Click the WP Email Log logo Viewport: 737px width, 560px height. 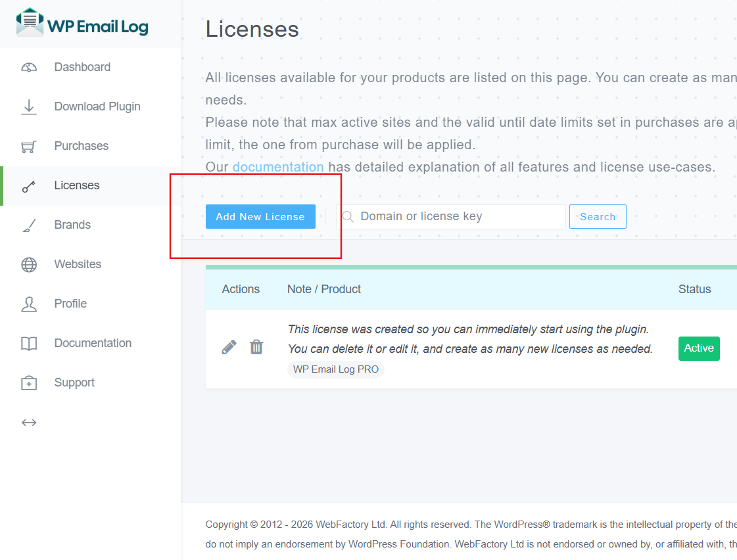(82, 24)
